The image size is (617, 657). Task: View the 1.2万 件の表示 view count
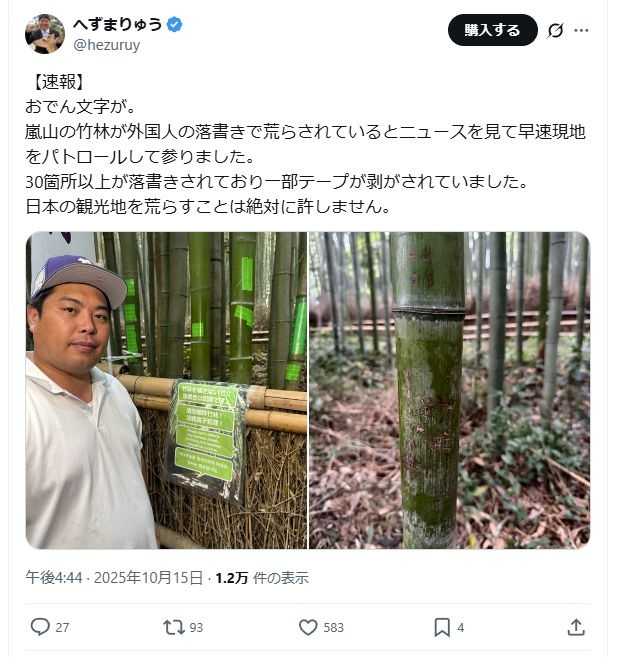(x=262, y=578)
